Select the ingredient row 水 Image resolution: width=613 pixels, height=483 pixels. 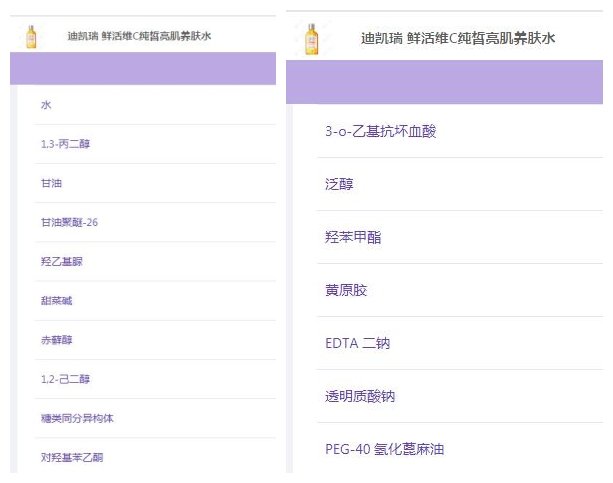pyautogui.click(x=155, y=105)
